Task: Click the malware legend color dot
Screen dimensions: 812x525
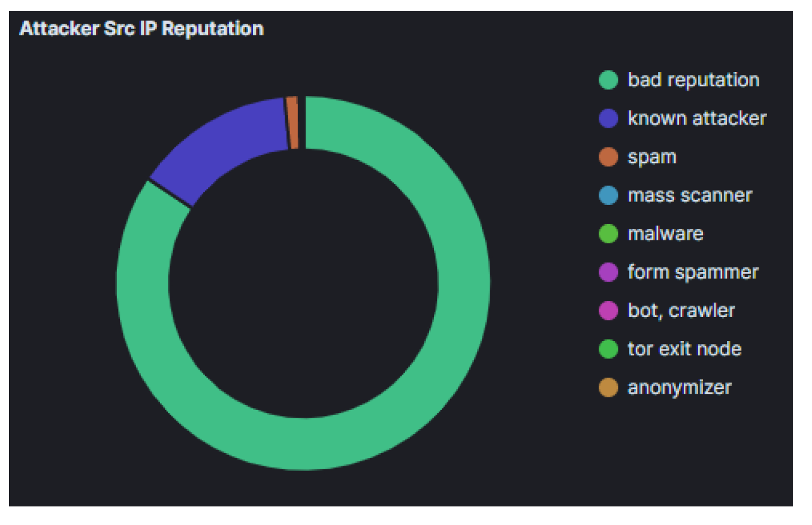Action: (x=608, y=234)
